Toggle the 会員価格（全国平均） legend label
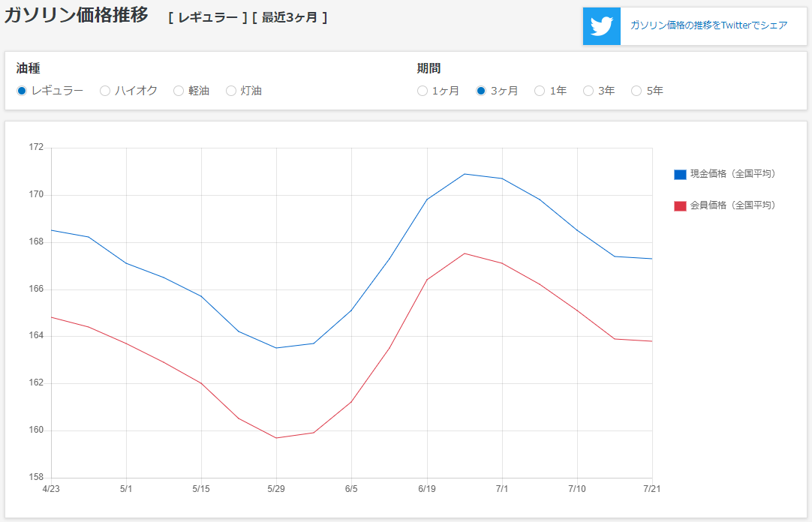Screen dimensions: 812x522 click(x=732, y=205)
